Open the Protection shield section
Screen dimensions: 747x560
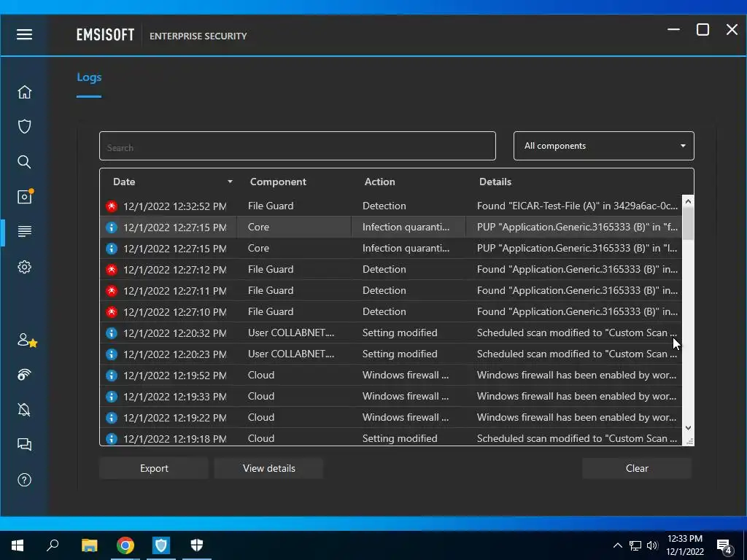tap(24, 127)
